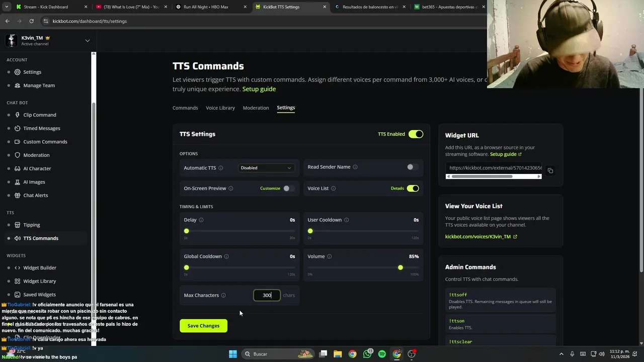
Task: Open Saved Widgets sidebar icon
Action: (18, 295)
